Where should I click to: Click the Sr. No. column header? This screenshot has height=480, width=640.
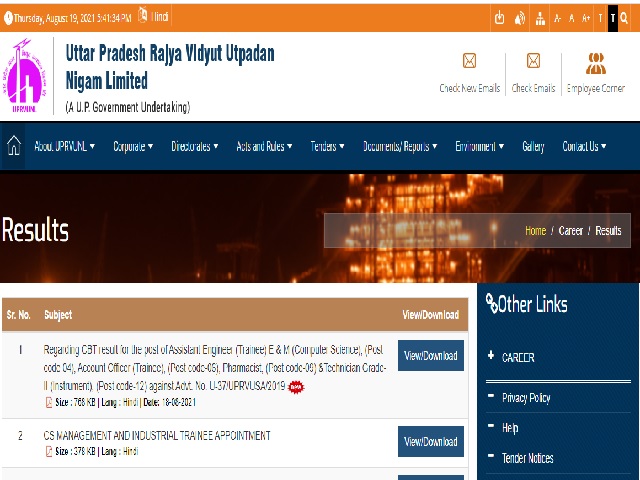pos(18,315)
